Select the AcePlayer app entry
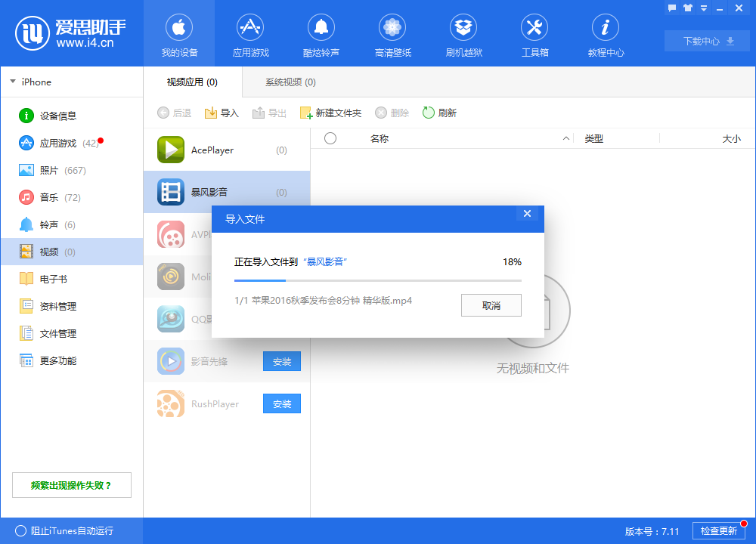The width and height of the screenshot is (756, 544). tap(227, 150)
